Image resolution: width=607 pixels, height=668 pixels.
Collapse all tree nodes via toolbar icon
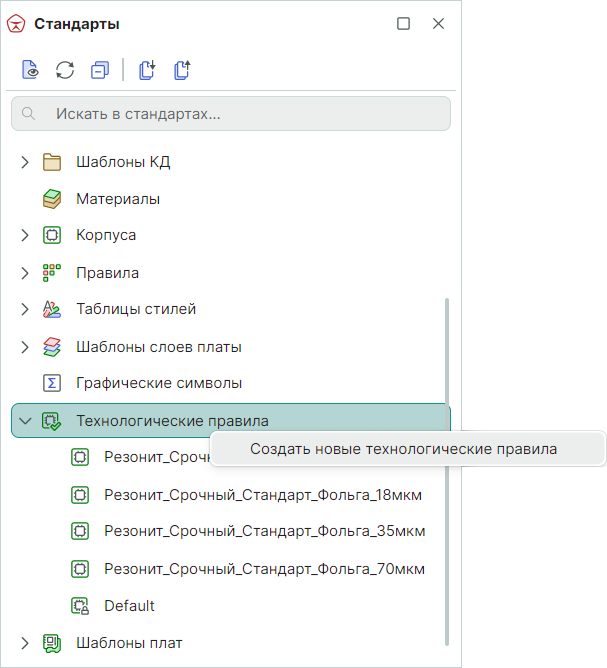point(99,70)
